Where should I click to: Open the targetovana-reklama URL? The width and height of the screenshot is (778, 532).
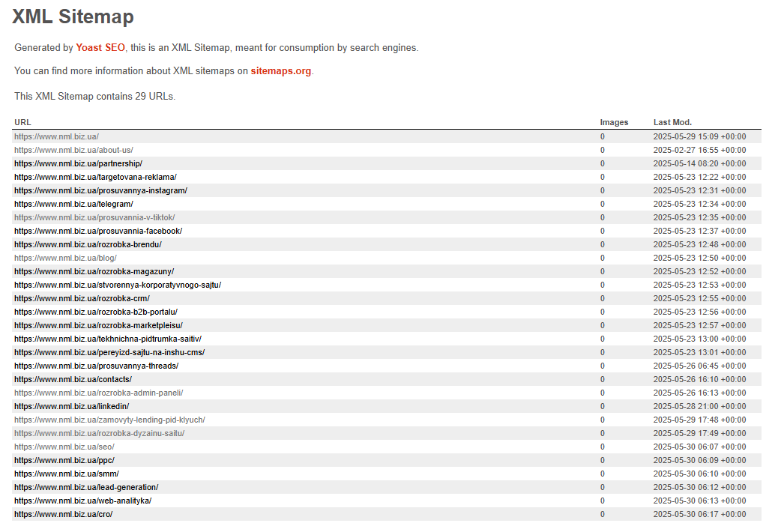(x=95, y=177)
